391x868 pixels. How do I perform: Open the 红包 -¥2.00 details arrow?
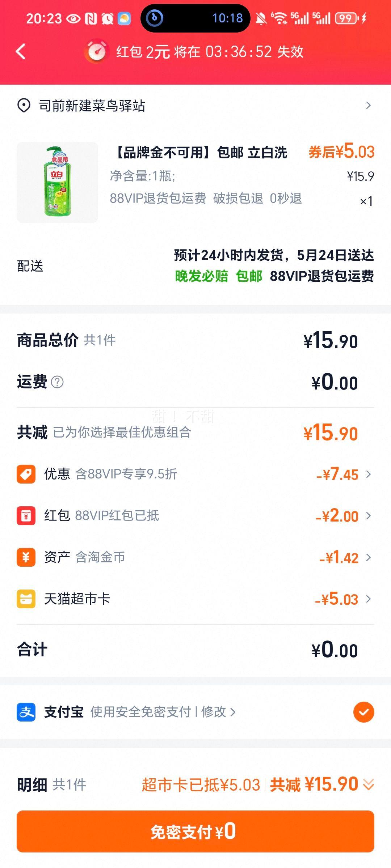(369, 515)
